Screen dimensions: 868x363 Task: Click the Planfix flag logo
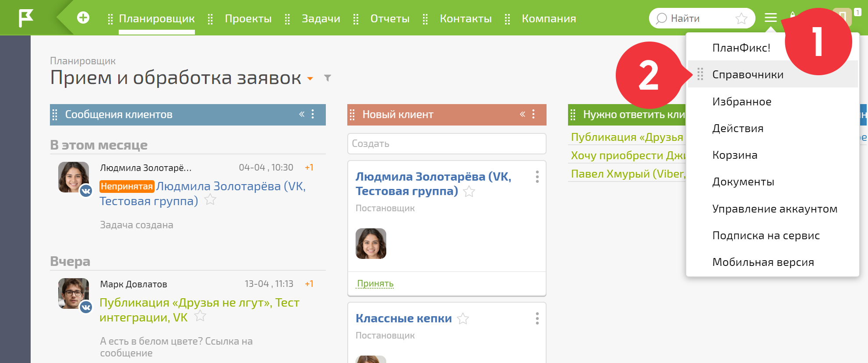[26, 18]
